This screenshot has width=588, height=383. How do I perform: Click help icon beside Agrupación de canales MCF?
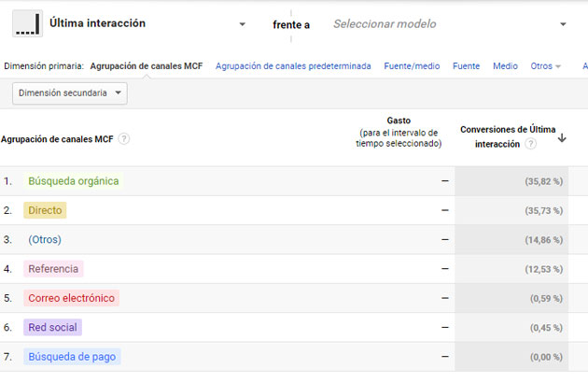pos(124,139)
